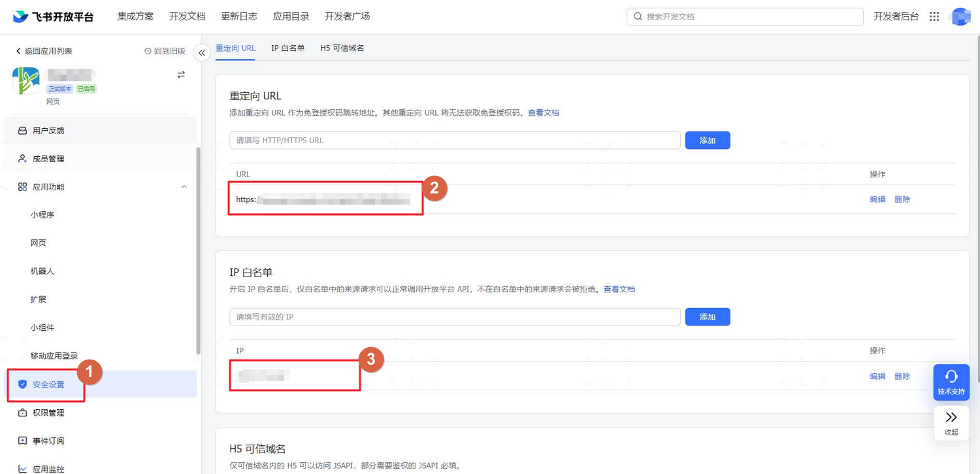Select 机器人 in sidebar
The width and height of the screenshot is (980, 474).
click(x=42, y=271)
